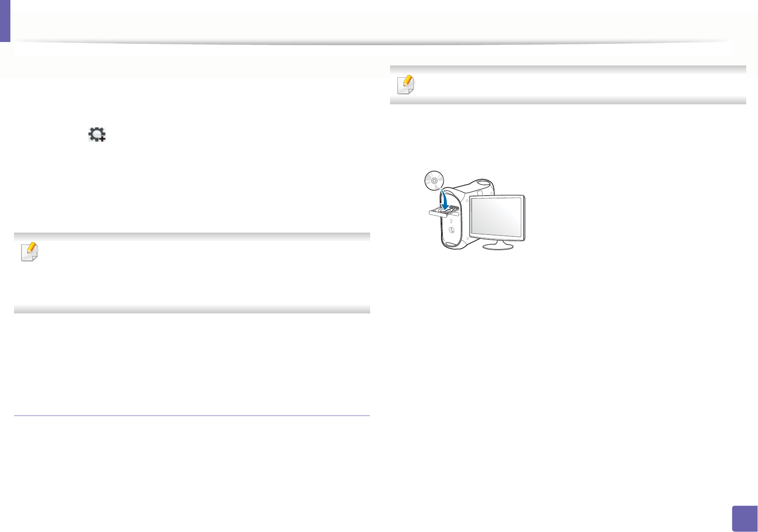Click the blue curved insertion arrow
The width and height of the screenshot is (758, 532).
click(x=444, y=198)
